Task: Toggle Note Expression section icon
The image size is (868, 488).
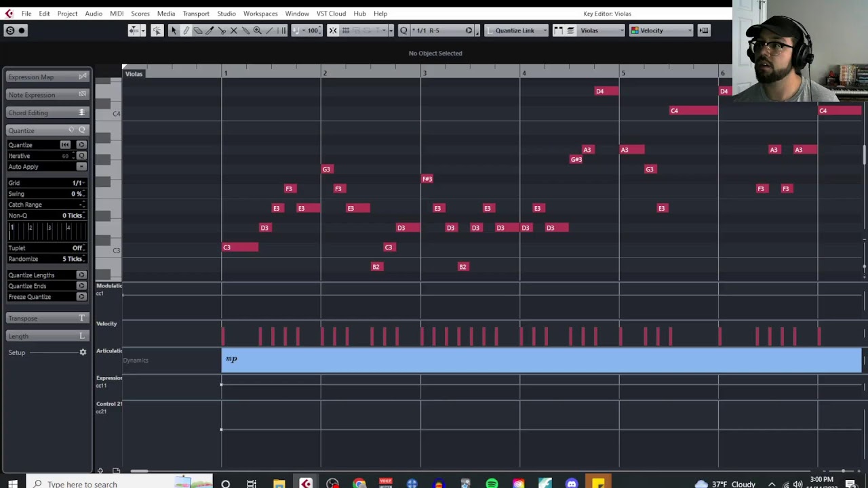Action: [82, 94]
